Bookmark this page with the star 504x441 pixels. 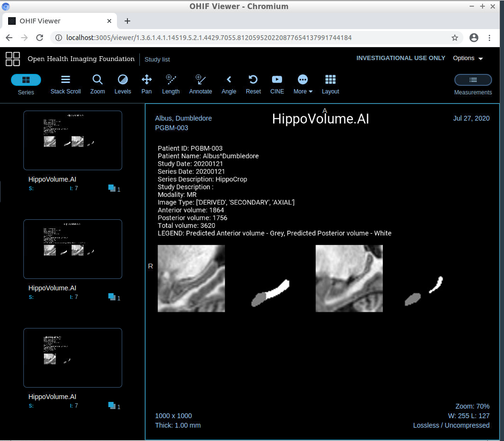click(454, 38)
